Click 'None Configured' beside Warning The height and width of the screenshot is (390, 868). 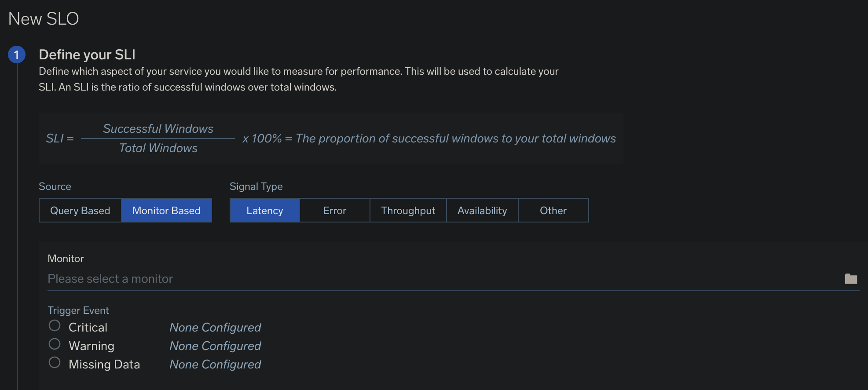click(x=215, y=346)
